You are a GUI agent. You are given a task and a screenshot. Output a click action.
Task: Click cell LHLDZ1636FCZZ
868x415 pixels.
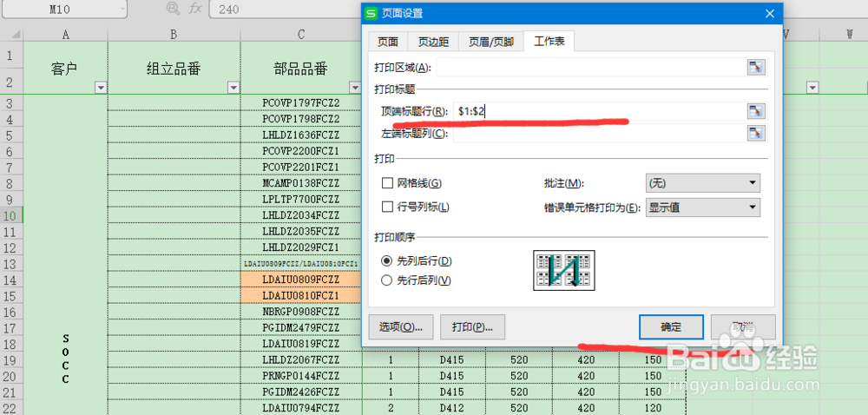pyautogui.click(x=301, y=135)
